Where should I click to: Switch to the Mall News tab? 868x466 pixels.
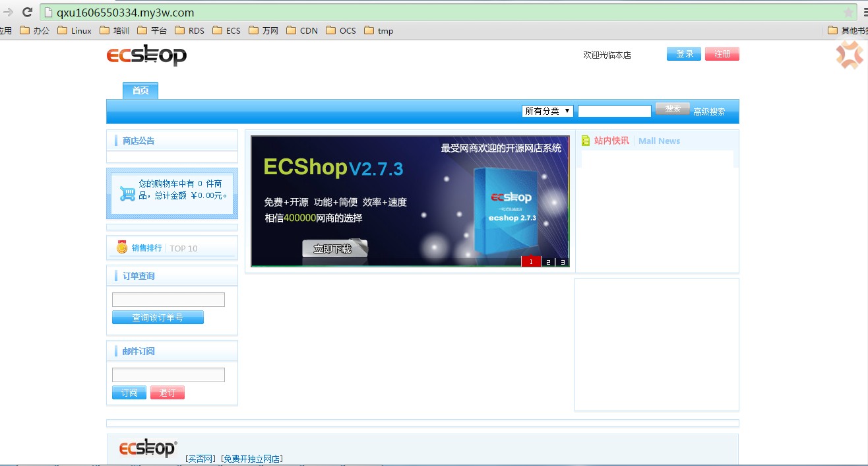coord(659,141)
